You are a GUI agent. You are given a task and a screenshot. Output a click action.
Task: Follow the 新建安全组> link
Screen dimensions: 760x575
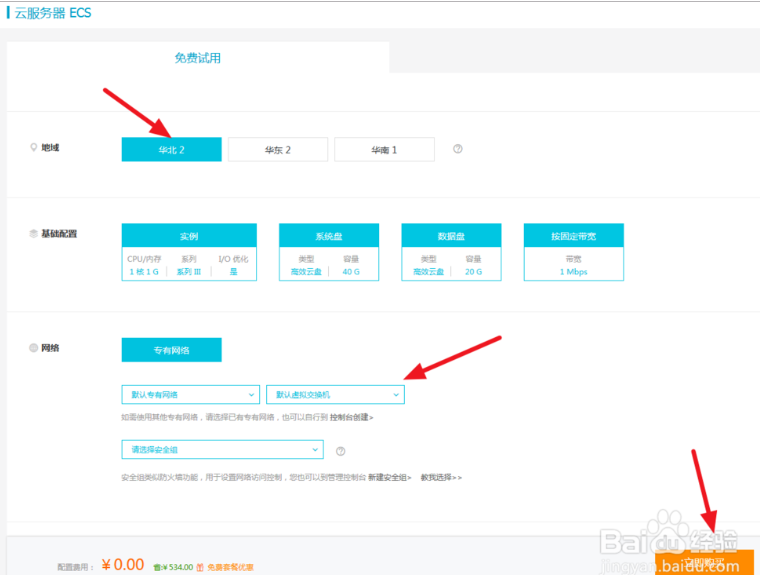click(390, 478)
